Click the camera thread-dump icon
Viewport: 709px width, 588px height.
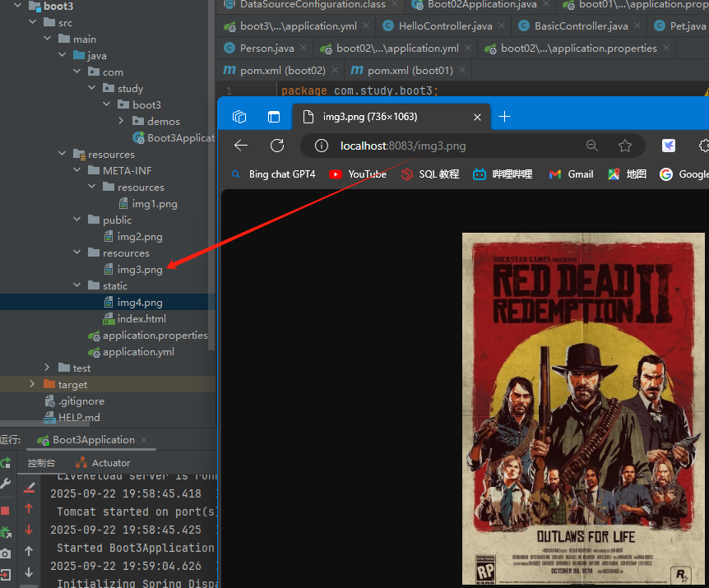[x=5, y=553]
